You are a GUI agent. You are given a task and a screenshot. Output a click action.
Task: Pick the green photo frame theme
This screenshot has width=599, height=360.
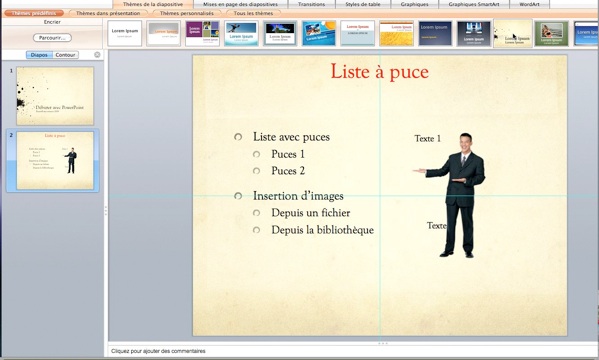[552, 33]
